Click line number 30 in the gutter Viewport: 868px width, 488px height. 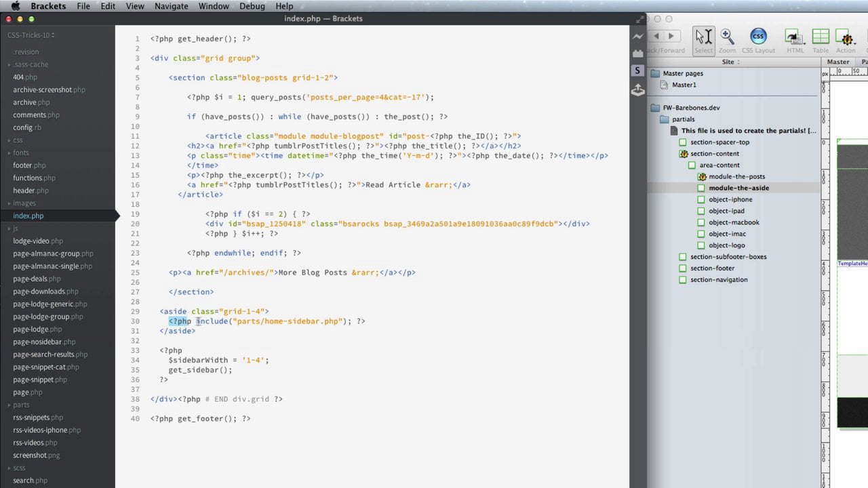[135, 321]
